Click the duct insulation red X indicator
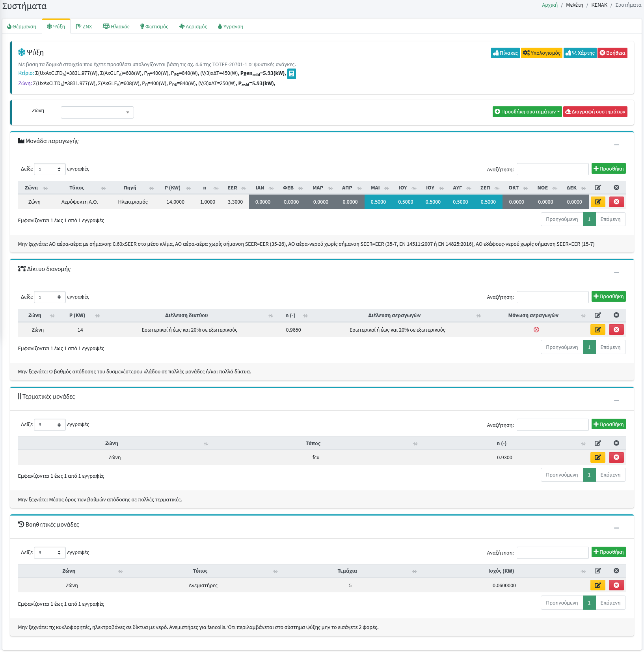644x653 pixels. (536, 330)
